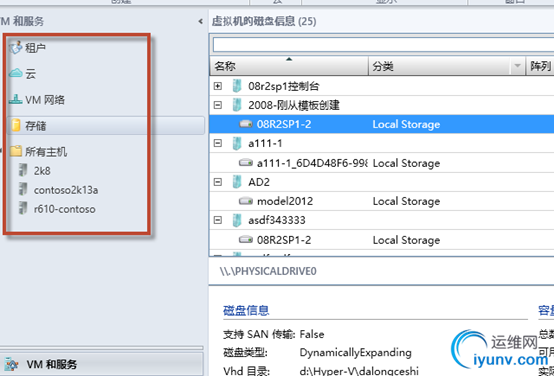Click Local Storage cell for a111-1_6D4D48F6
The height and width of the screenshot is (376, 554).
pyautogui.click(x=406, y=163)
